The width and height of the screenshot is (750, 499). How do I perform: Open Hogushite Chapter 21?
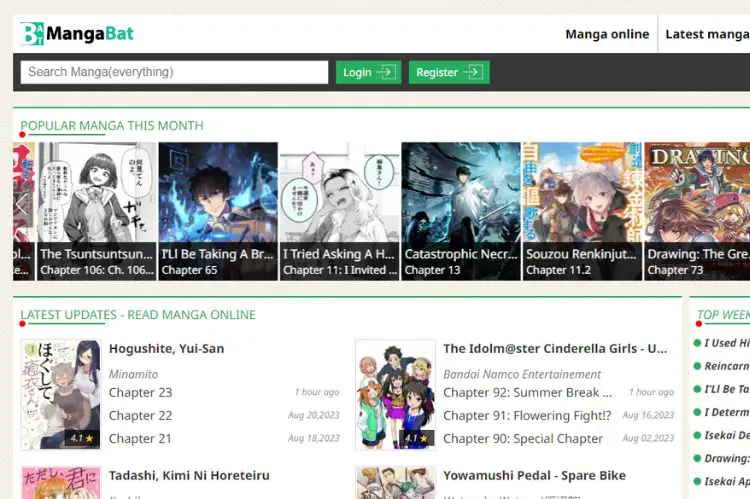pos(140,438)
